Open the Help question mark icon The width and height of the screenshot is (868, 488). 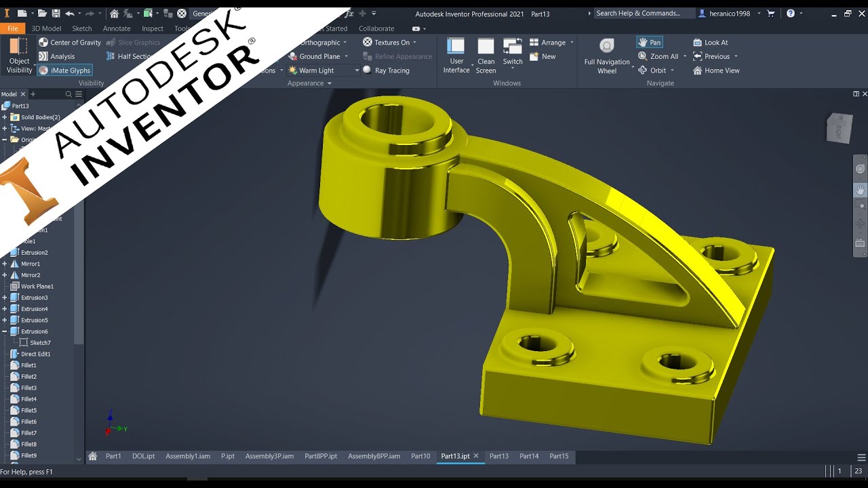pos(791,14)
